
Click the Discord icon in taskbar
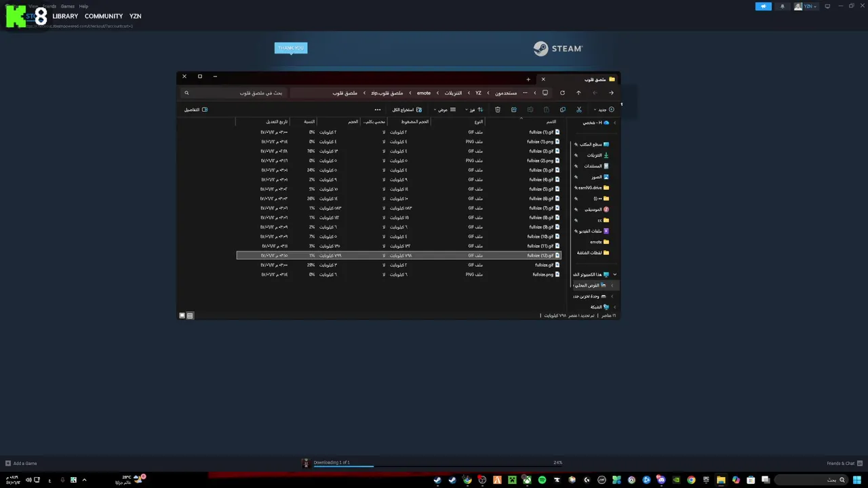coord(661,480)
